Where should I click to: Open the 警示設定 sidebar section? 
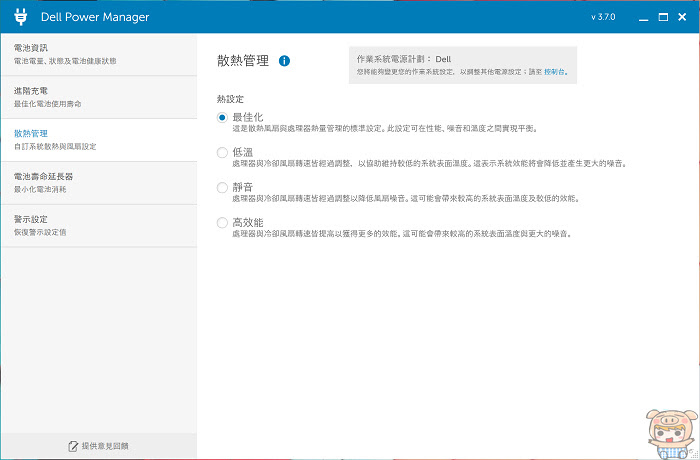coord(99,226)
